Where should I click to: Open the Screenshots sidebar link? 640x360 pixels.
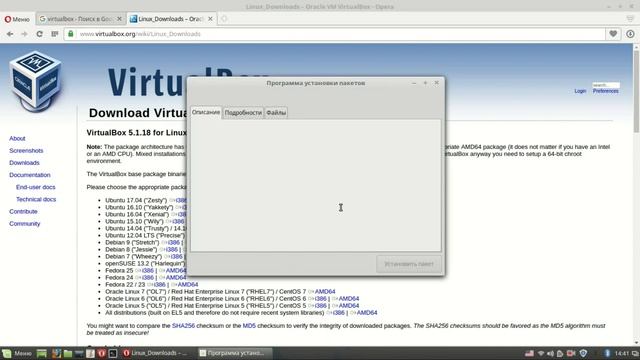tap(26, 151)
